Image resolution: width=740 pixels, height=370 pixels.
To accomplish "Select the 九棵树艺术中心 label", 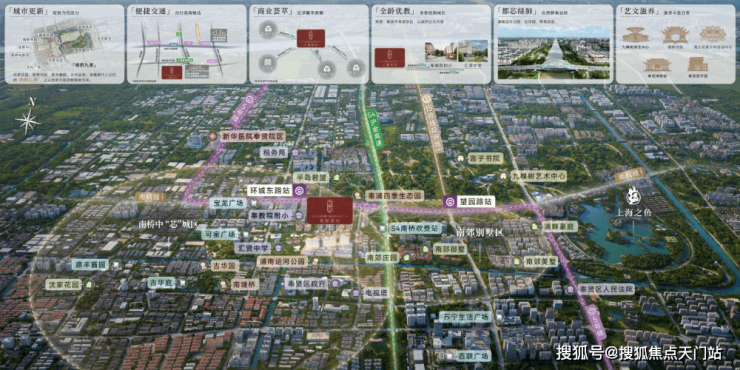I will 539,176.
